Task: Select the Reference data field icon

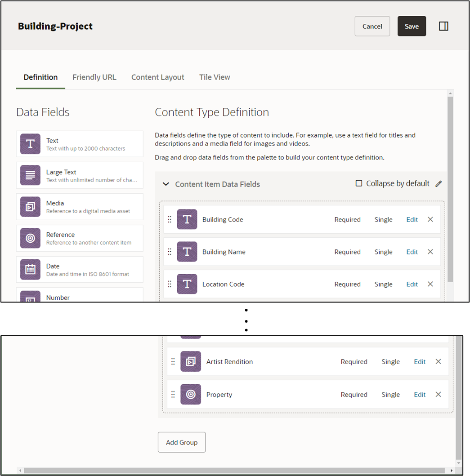Action: (x=30, y=238)
